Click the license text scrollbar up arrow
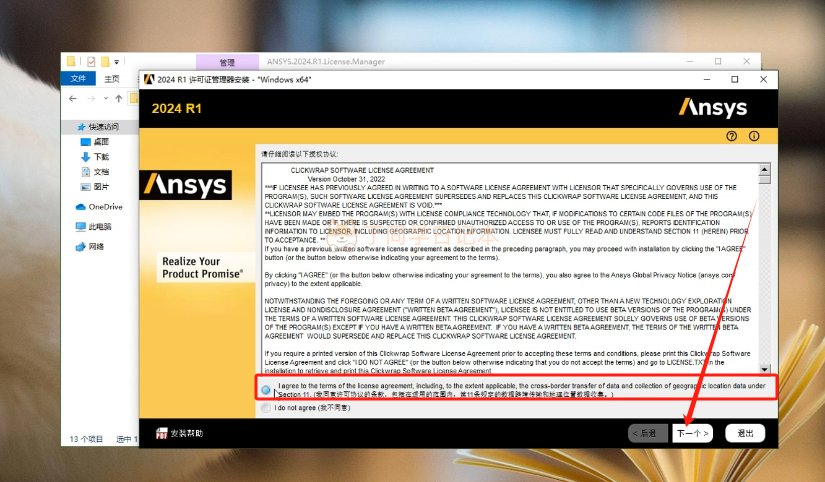825x482 pixels. [x=764, y=169]
